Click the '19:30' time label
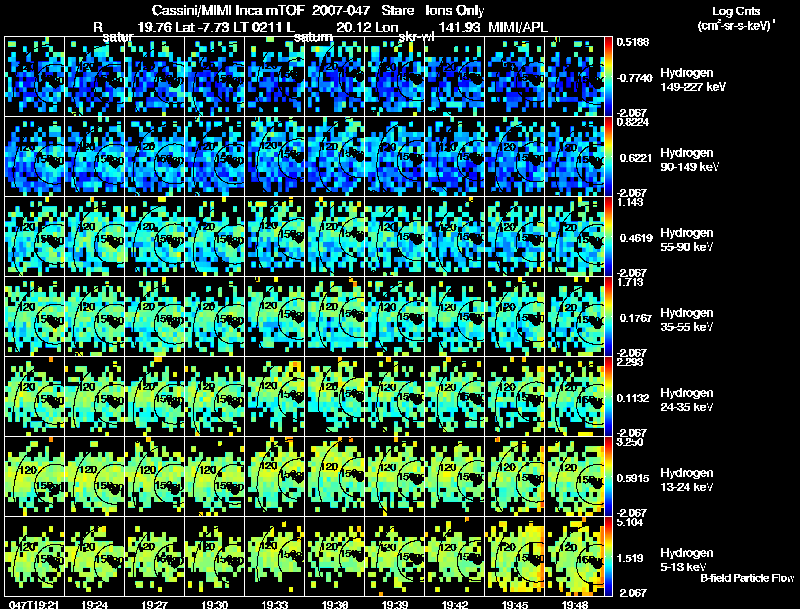 coord(214,605)
